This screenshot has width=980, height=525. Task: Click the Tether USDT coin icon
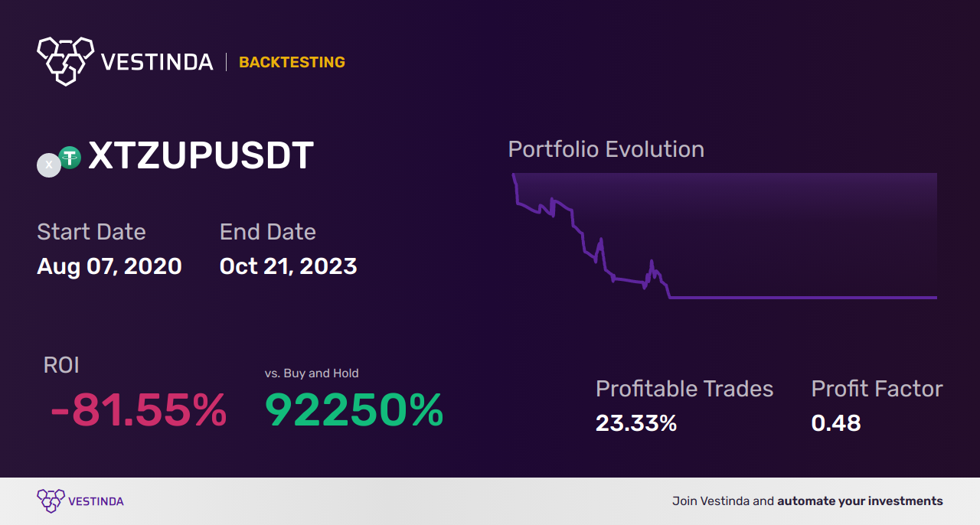click(x=70, y=158)
